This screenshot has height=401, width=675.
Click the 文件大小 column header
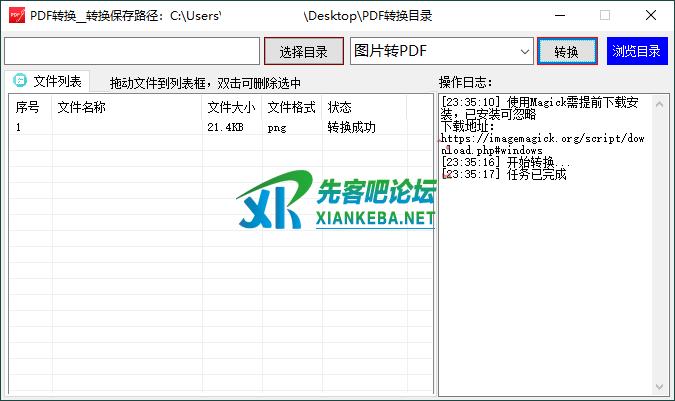pyautogui.click(x=231, y=107)
